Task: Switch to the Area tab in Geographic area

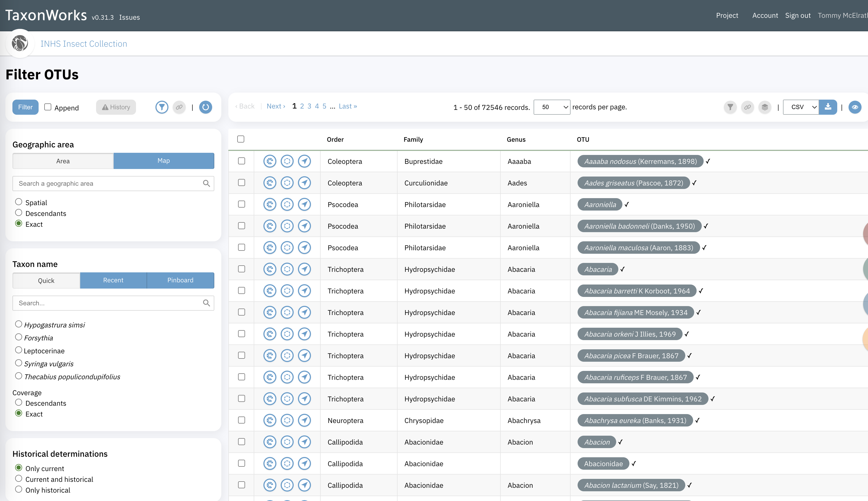Action: tap(63, 161)
